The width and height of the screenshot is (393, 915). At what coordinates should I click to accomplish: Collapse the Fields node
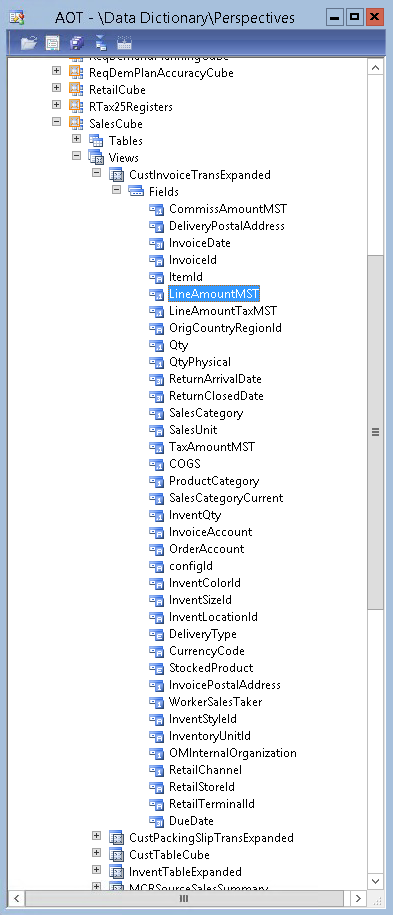(117, 190)
